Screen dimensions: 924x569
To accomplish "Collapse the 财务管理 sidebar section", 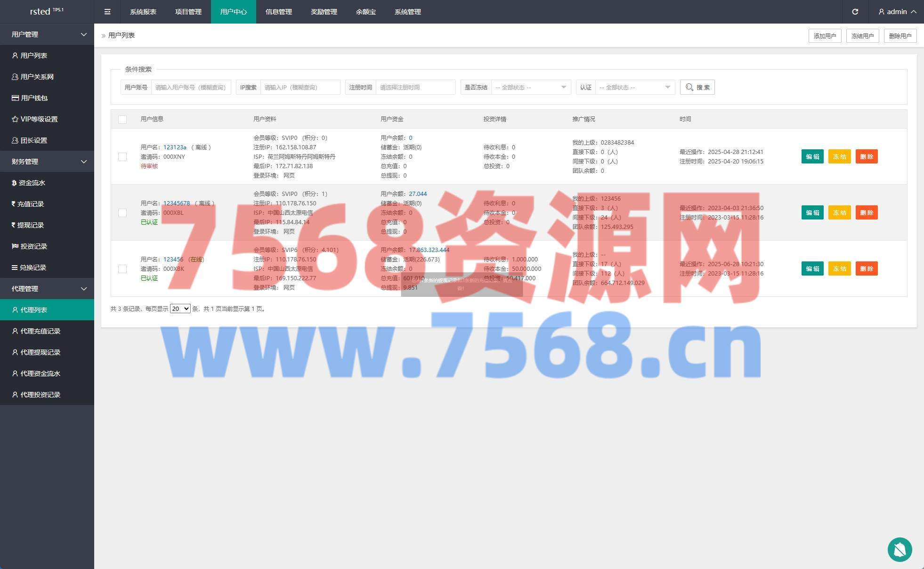I will click(x=47, y=162).
